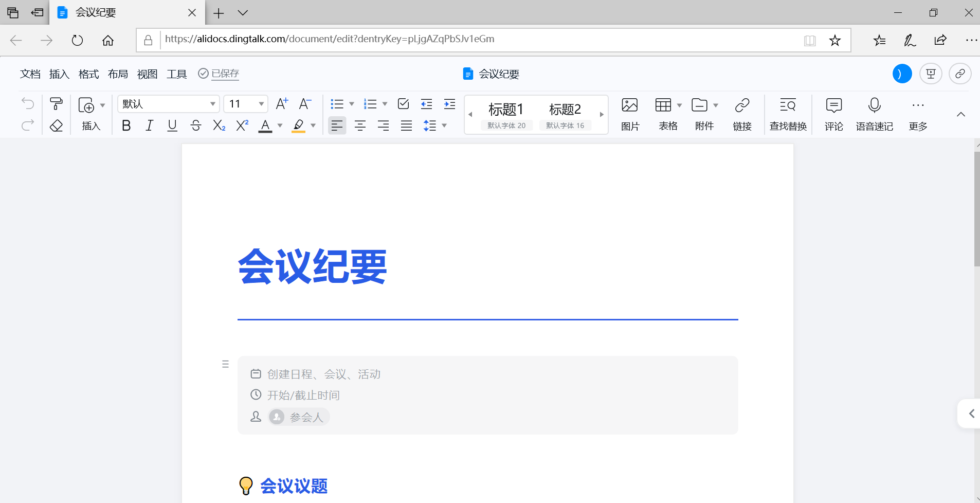
Task: Expand numbered list style dropdown arrow
Action: pos(385,104)
